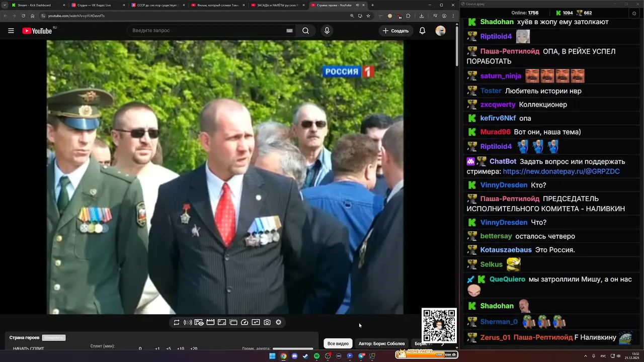Click username QueQuiero in chat
Viewport: 644px width, 362px height.
[507, 279]
